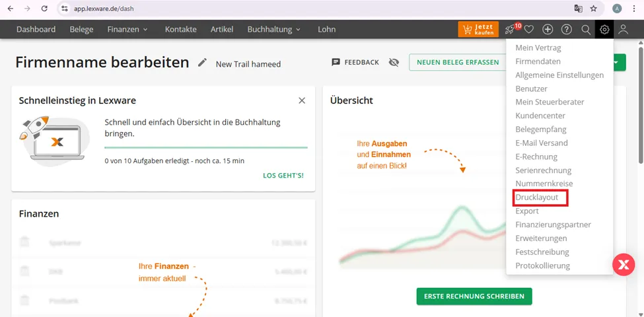Expand the Buchhaltung menu dropdown
Image resolution: width=644 pixels, height=317 pixels.
point(274,30)
